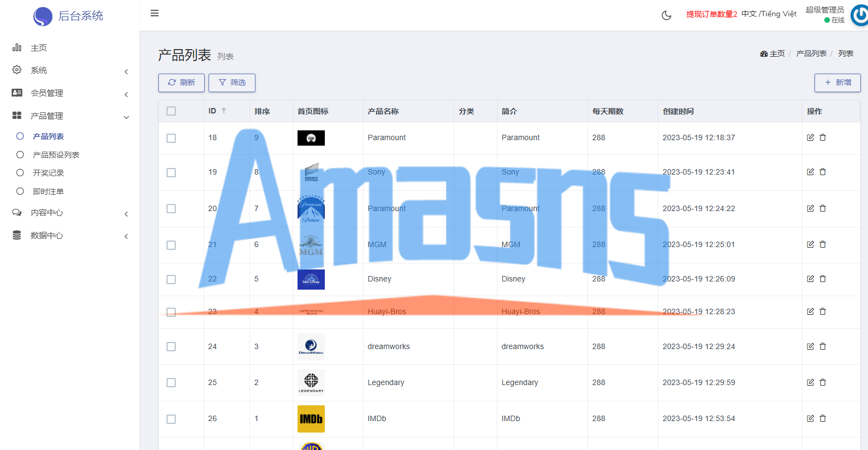Expand the 系统 sidebar menu
This screenshot has width=868, height=450.
pyautogui.click(x=70, y=70)
